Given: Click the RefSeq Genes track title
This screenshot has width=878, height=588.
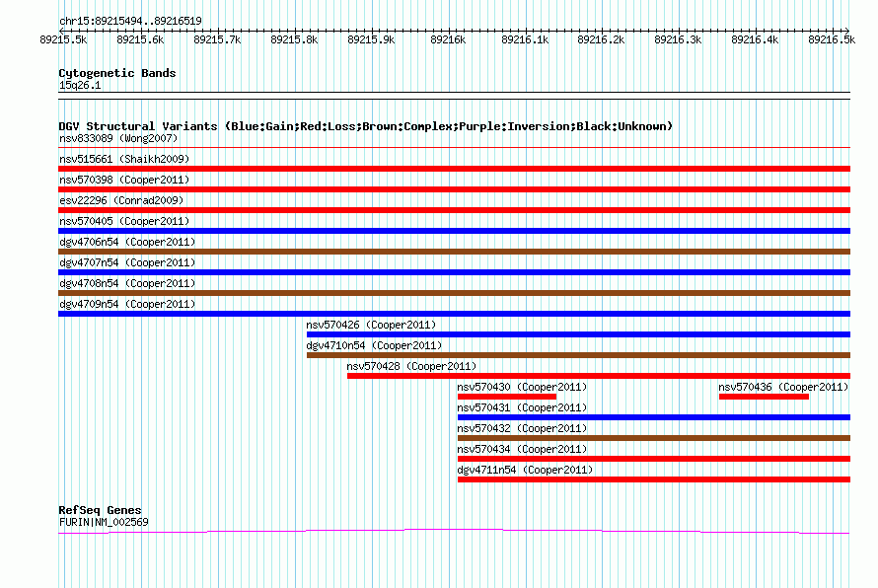Looking at the screenshot, I should coord(100,510).
